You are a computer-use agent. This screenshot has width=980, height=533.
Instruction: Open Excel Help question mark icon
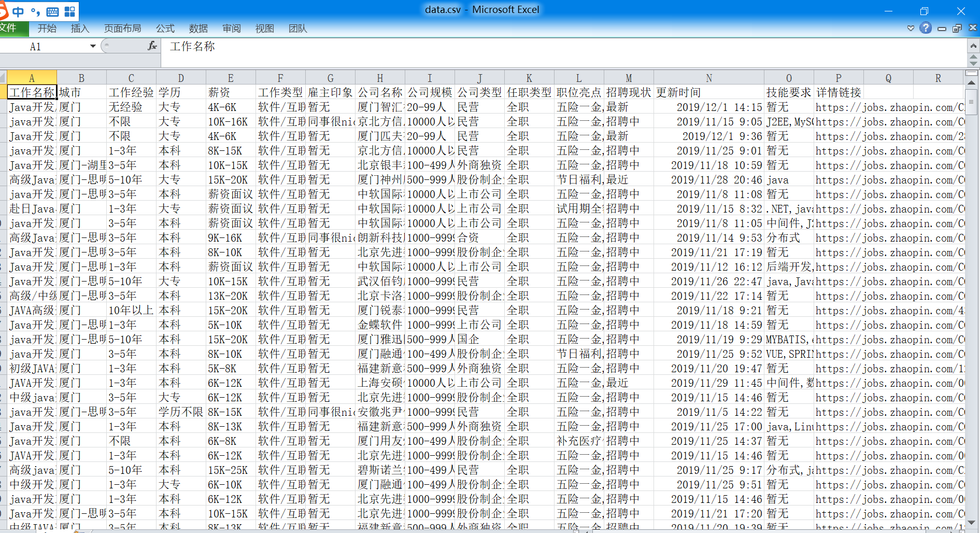point(926,28)
